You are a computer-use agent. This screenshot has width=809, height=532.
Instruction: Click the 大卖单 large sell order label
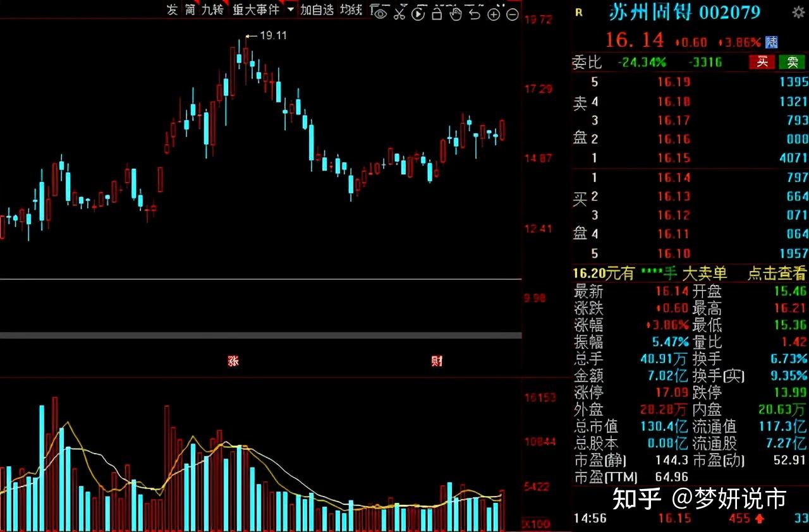pyautogui.click(x=705, y=274)
